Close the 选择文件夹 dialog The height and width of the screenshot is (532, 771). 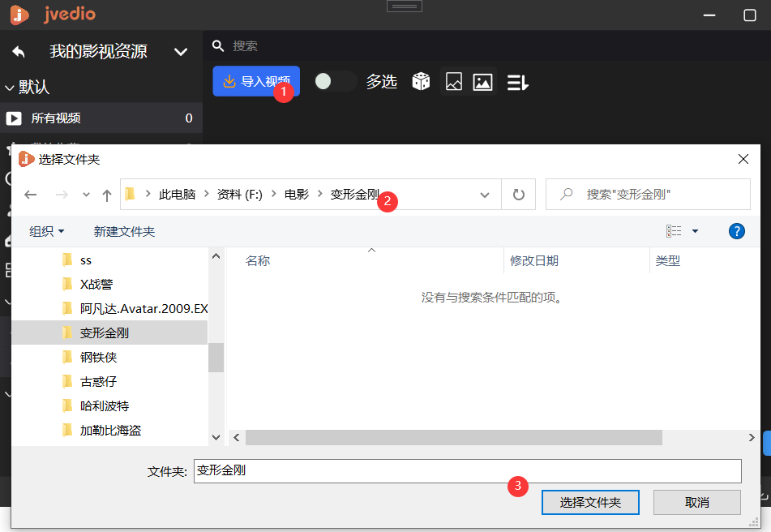coord(743,159)
